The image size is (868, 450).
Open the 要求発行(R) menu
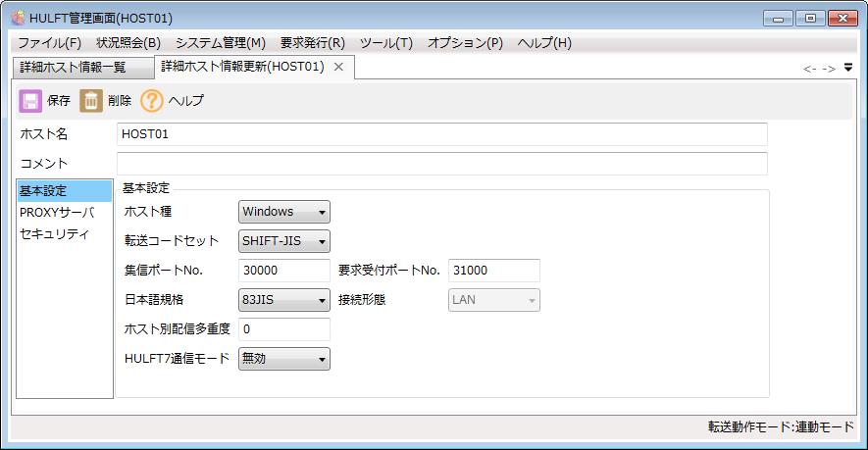point(313,43)
